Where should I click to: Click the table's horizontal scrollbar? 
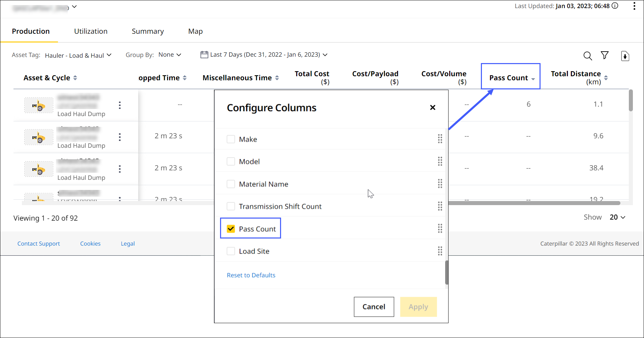534,203
